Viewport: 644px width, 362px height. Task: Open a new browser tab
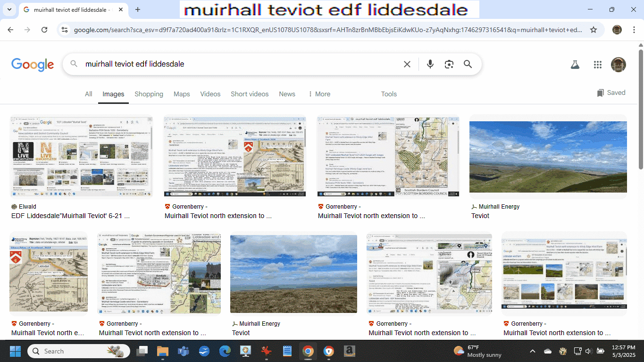click(x=138, y=9)
